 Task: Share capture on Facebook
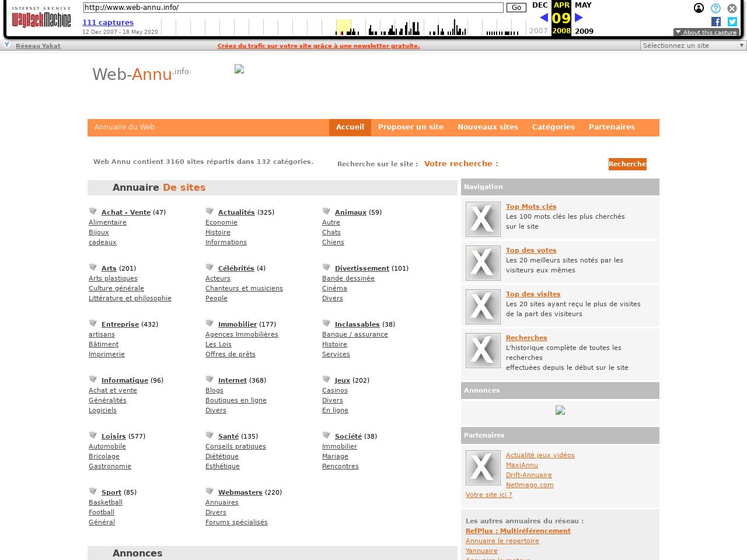point(716,22)
